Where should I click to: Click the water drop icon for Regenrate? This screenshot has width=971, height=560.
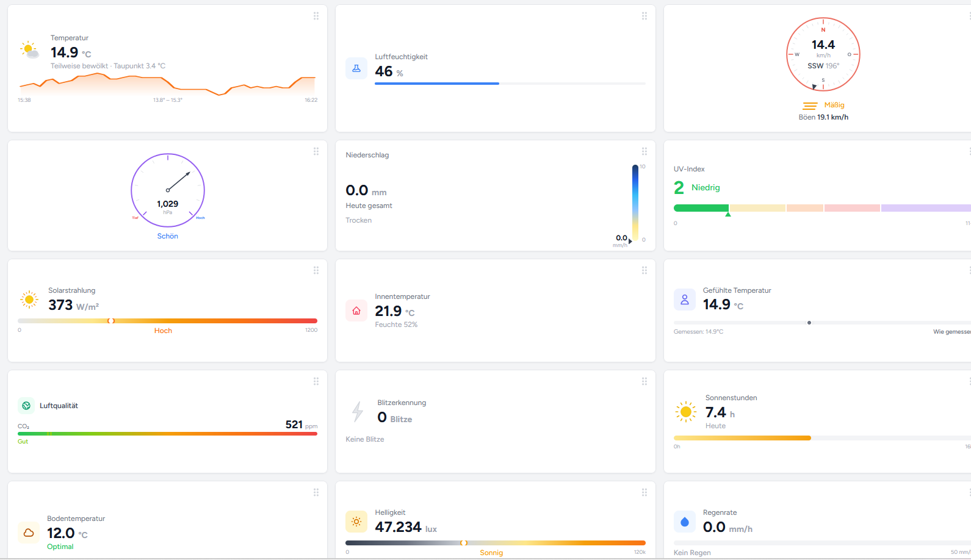tap(684, 522)
